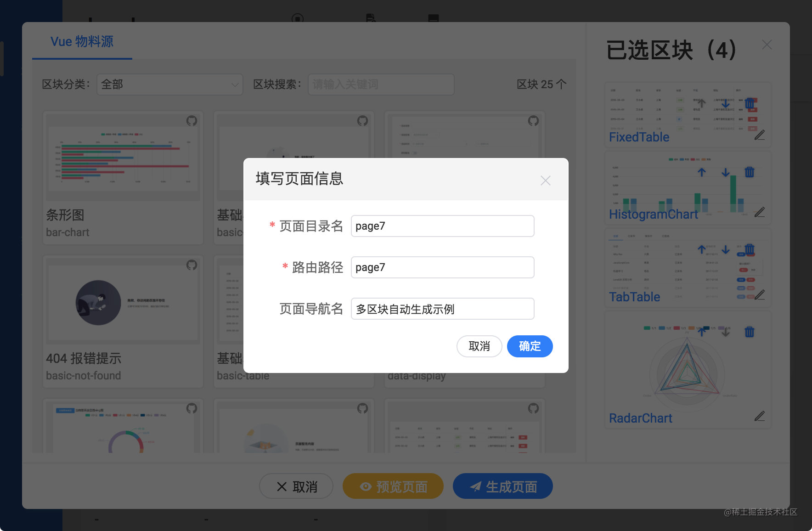Click the bar-chart subtitle text
This screenshot has width=812, height=531.
point(68,232)
